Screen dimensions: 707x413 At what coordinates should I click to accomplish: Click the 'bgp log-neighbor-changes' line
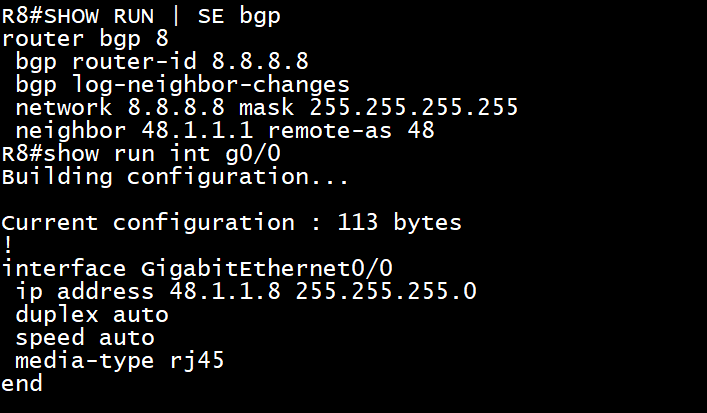pos(183,85)
